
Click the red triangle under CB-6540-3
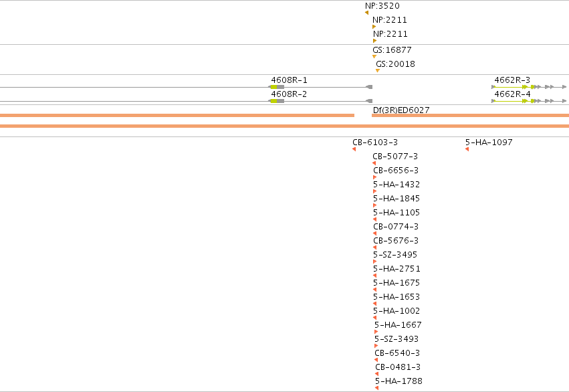376,360
